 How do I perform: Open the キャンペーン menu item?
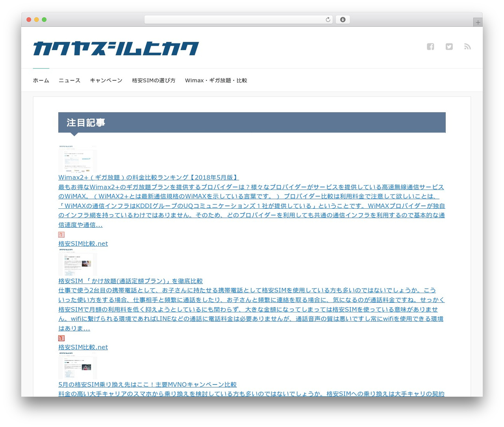pos(106,80)
